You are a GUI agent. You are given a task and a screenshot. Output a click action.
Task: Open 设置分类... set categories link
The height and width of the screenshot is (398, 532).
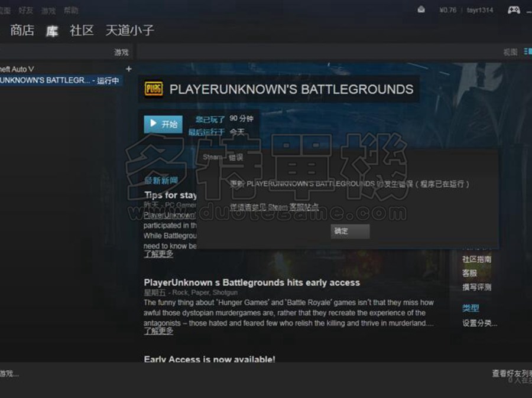479,323
